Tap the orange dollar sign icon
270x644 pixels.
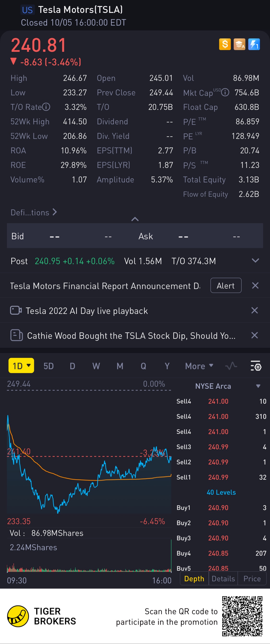pos(225,44)
